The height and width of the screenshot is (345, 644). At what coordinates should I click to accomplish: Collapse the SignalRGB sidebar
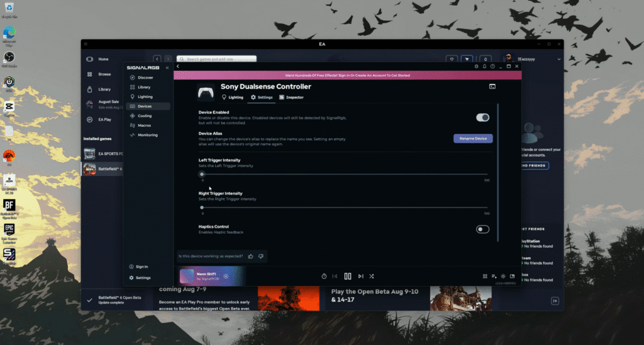[167, 68]
